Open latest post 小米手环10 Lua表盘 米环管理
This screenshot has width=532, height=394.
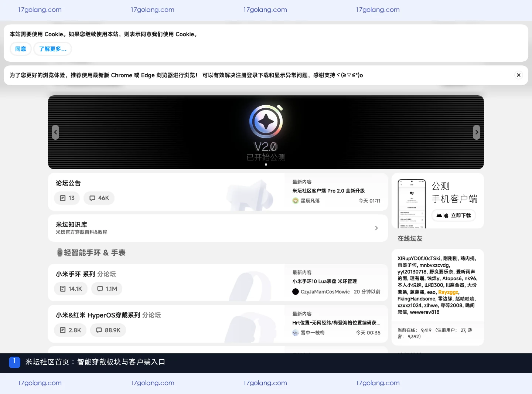325,281
